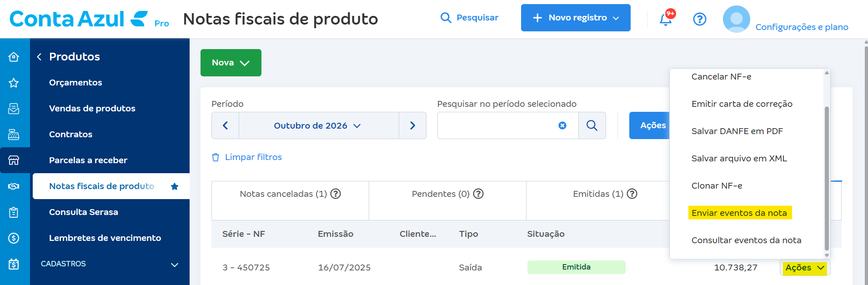
Task: Open Lembretes de vencimento
Action: (105, 238)
